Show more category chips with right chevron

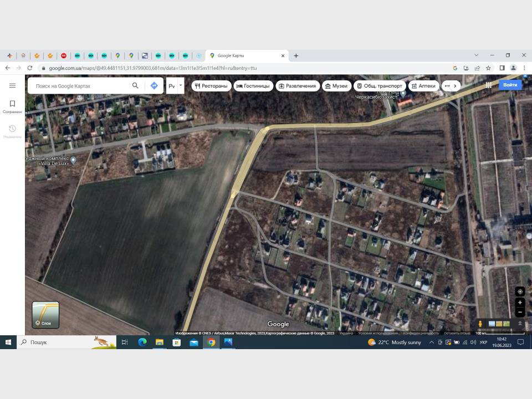(455, 86)
